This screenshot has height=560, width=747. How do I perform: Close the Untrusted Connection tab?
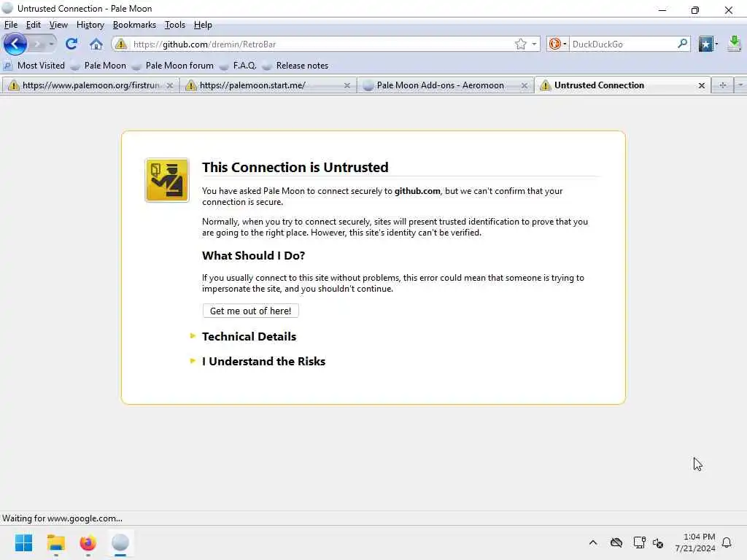coord(701,86)
